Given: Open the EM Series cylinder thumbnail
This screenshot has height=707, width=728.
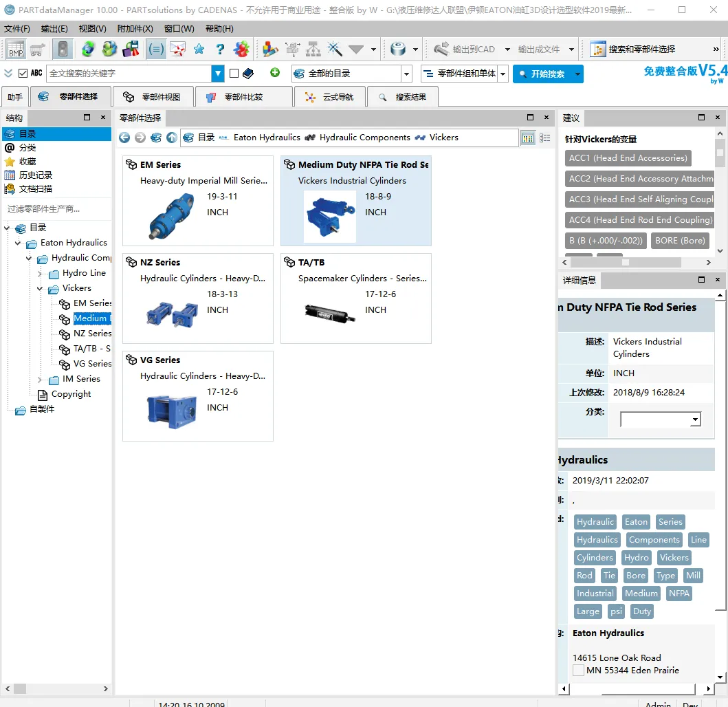Looking at the screenshot, I should pyautogui.click(x=172, y=215).
